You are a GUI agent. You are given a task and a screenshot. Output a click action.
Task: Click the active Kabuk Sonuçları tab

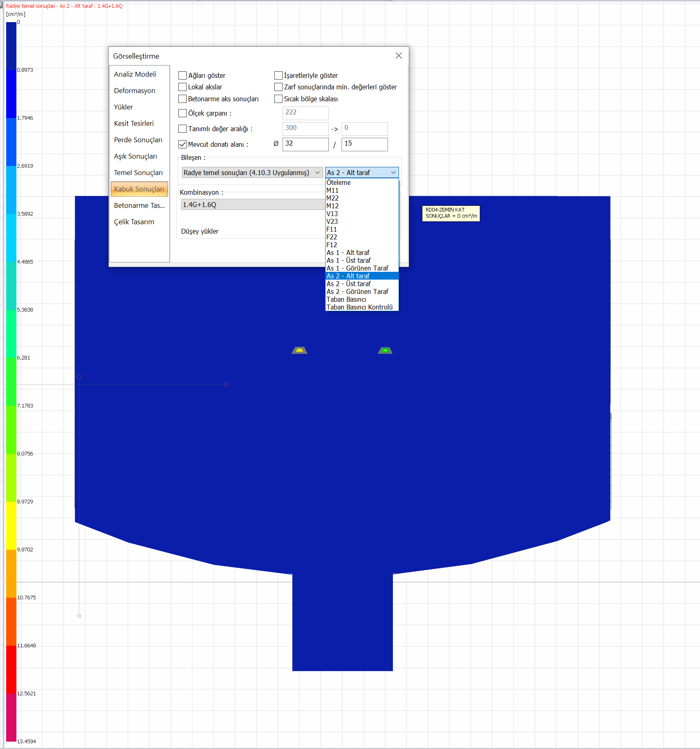click(139, 189)
